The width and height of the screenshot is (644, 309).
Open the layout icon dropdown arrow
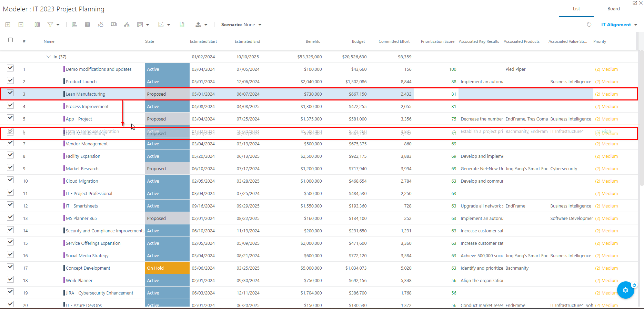point(148,25)
